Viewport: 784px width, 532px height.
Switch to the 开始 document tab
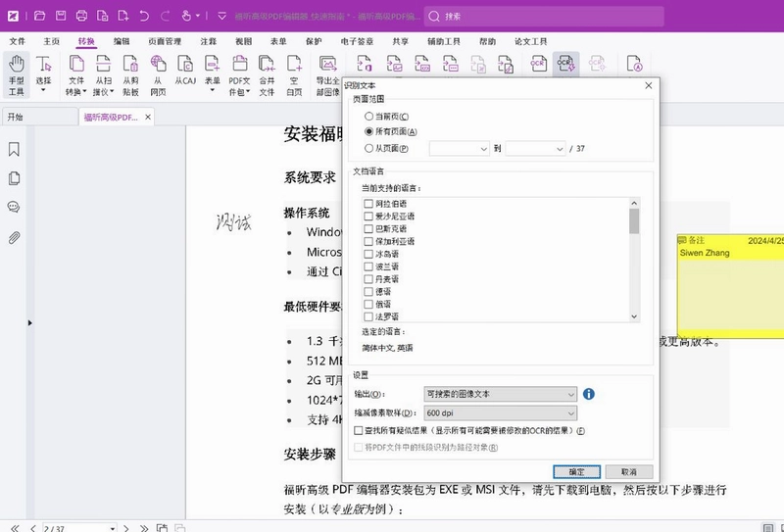[x=39, y=117]
